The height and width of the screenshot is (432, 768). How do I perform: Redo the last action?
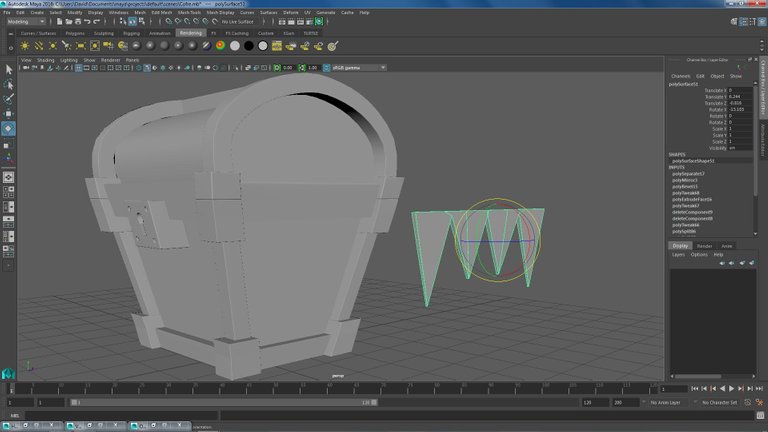(96, 22)
